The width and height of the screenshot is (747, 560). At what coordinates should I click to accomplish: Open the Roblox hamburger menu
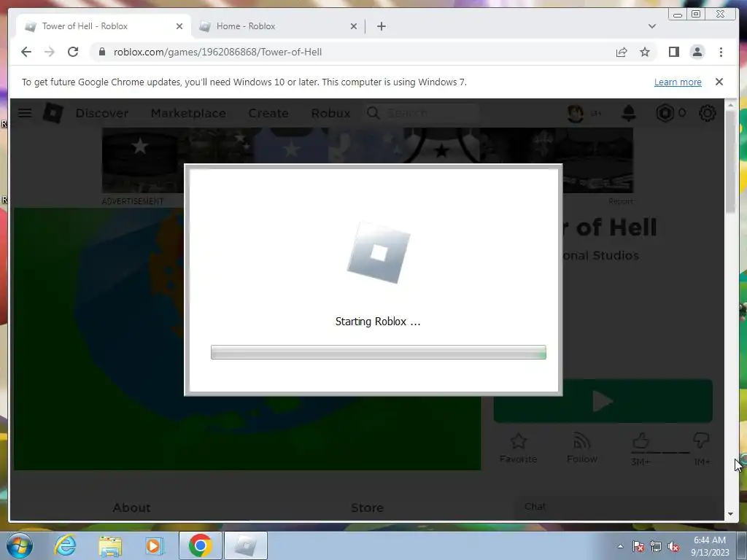(25, 113)
